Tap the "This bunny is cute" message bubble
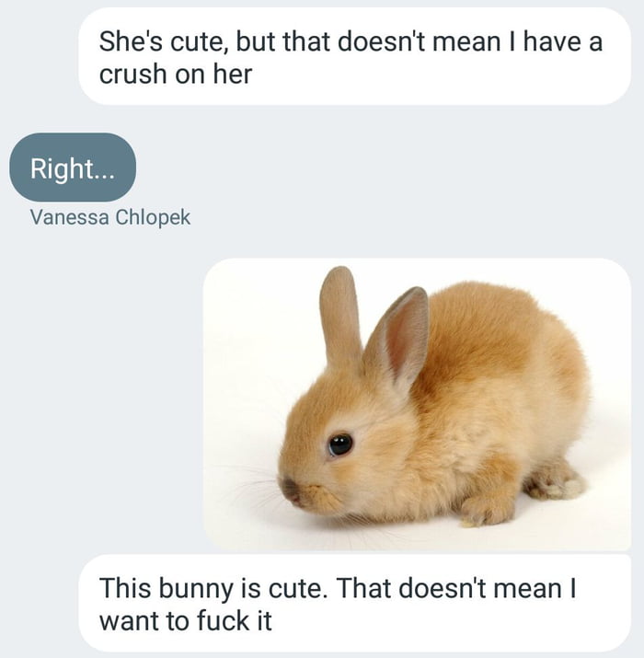 coord(354,603)
